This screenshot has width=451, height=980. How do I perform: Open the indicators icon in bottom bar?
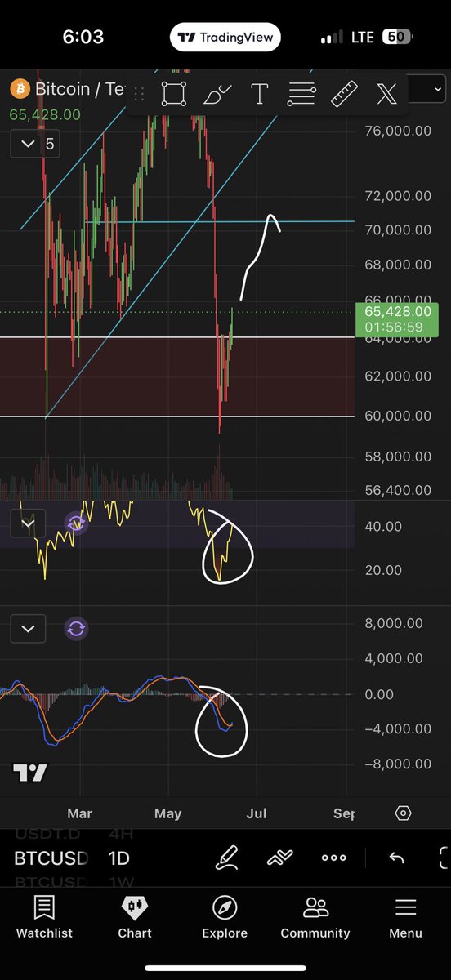tap(280, 858)
